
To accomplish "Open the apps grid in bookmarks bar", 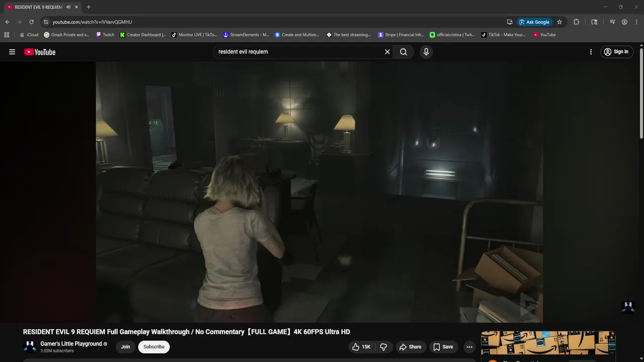I will [7, 35].
